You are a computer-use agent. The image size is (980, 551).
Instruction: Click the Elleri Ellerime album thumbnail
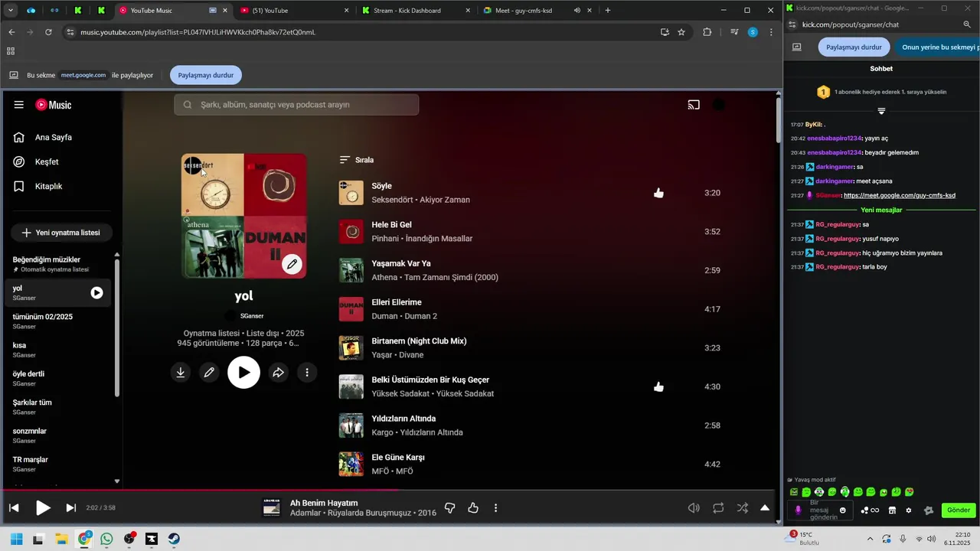[351, 309]
